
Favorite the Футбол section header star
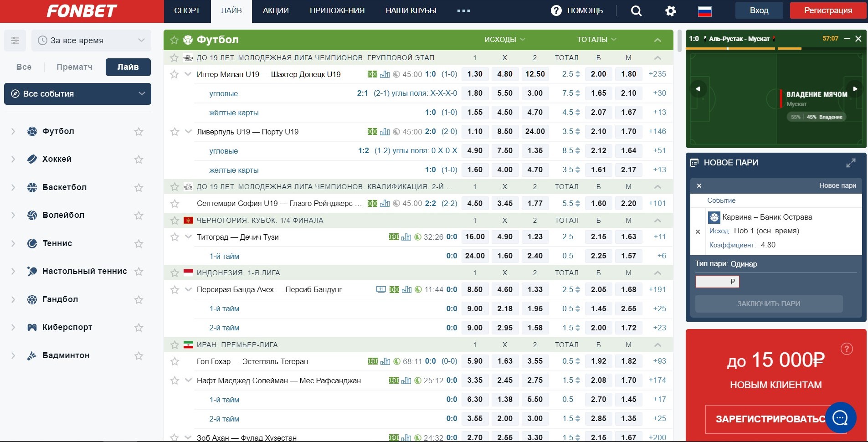174,40
